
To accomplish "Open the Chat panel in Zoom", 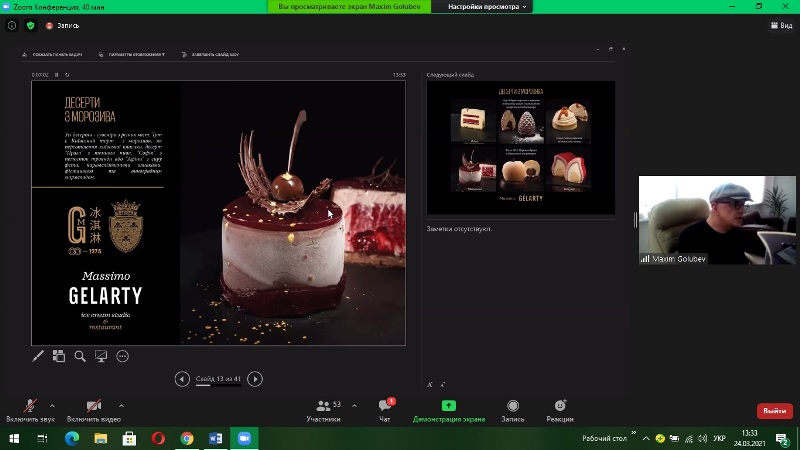I will (385, 409).
